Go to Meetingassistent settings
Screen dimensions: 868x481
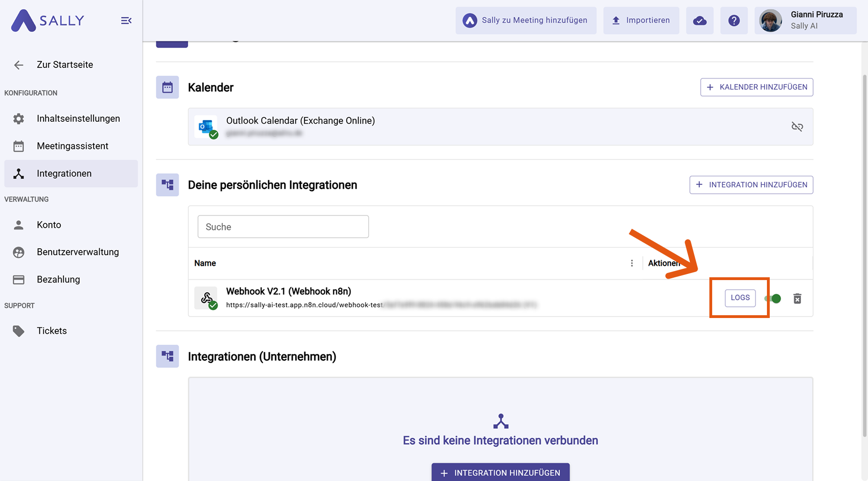(73, 146)
